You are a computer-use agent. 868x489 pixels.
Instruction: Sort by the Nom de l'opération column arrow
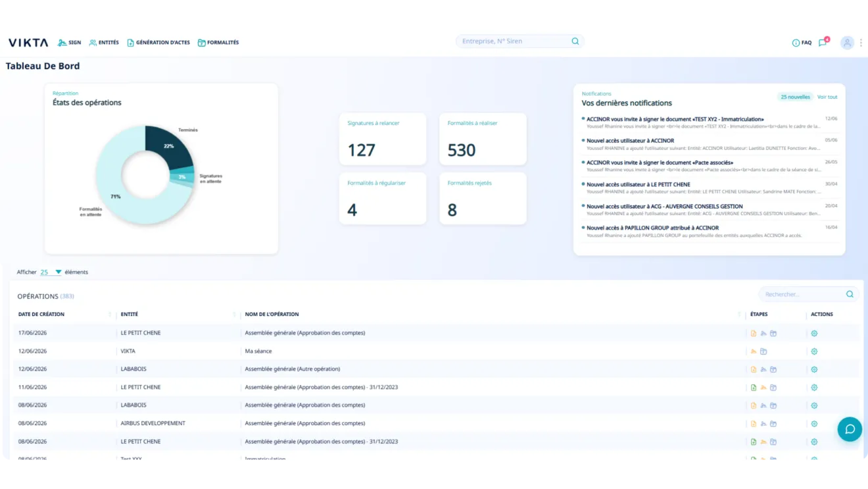point(739,315)
